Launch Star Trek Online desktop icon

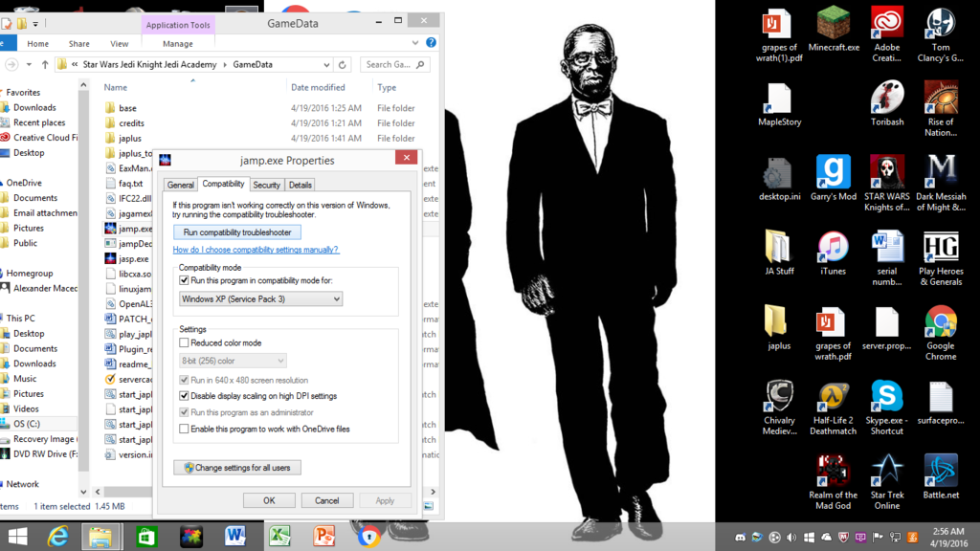coord(887,482)
